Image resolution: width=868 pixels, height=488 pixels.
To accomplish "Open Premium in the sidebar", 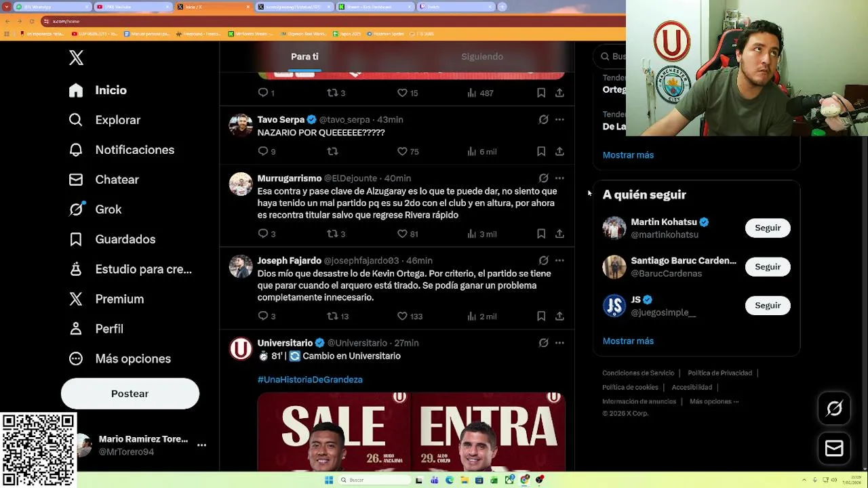I will [106, 299].
